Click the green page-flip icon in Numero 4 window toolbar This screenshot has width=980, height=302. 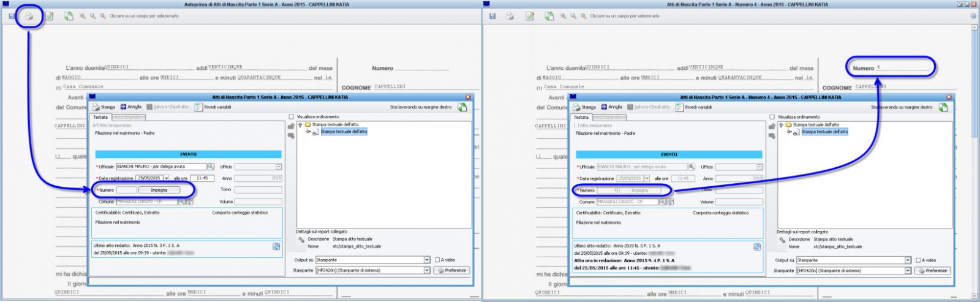coord(549,17)
